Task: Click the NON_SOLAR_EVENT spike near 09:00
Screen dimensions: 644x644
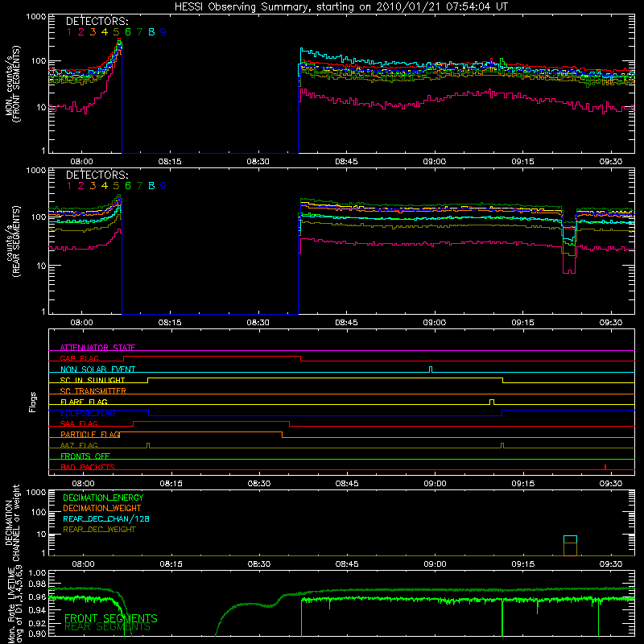Action: tap(431, 369)
